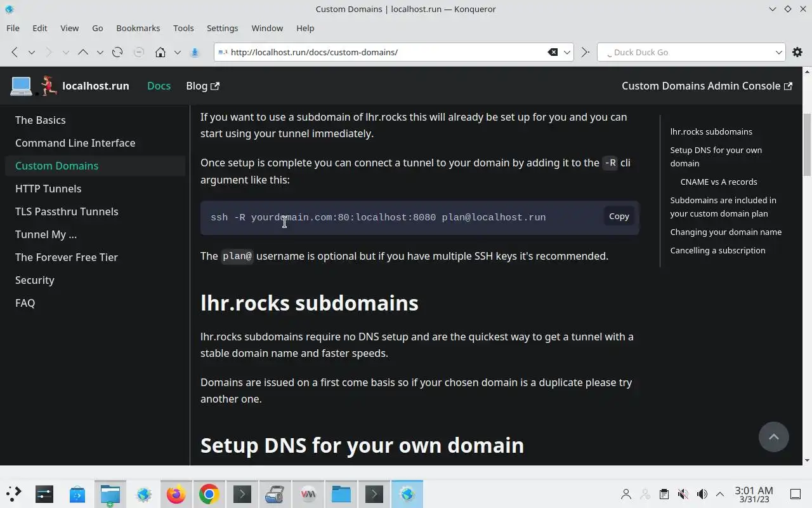The height and width of the screenshot is (508, 812).
Task: Open the file manager icon with green plus badge
Action: pos(110,493)
